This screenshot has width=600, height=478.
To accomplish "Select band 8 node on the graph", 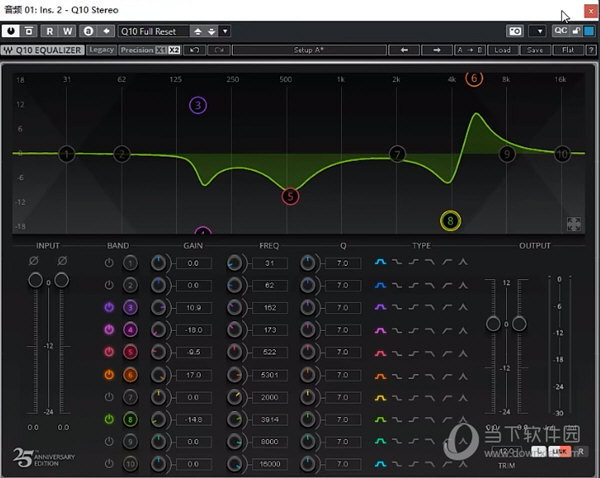I will [450, 220].
